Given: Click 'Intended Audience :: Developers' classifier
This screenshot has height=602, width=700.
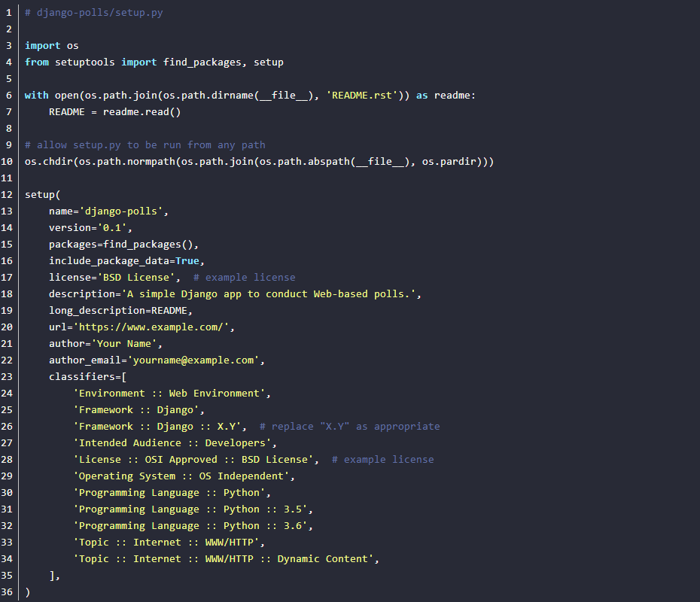Looking at the screenshot, I should pos(172,442).
